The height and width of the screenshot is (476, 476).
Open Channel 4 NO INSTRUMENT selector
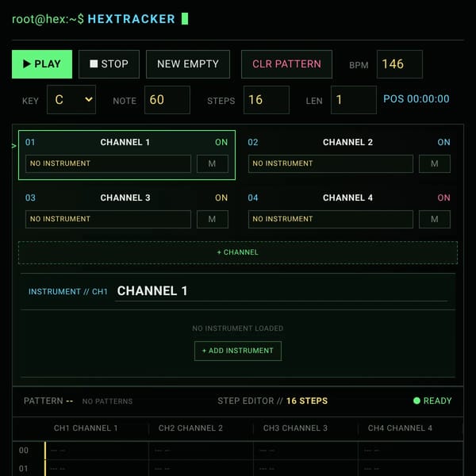tap(331, 219)
